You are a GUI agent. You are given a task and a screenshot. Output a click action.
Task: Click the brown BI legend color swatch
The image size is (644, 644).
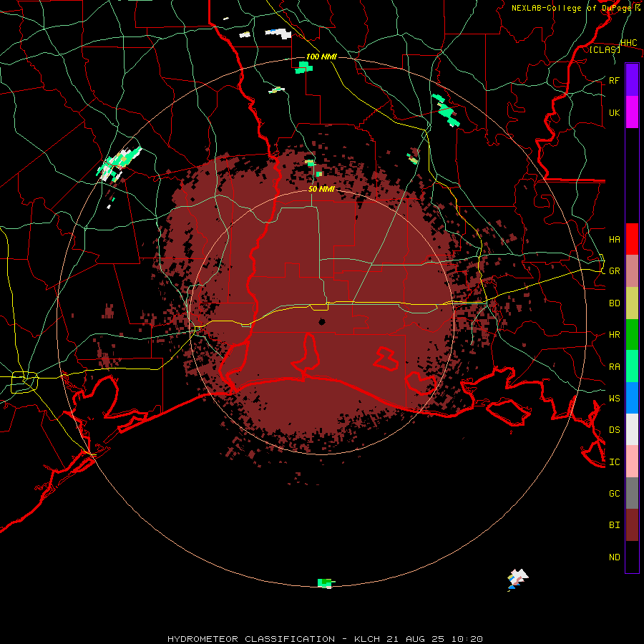[632, 525]
